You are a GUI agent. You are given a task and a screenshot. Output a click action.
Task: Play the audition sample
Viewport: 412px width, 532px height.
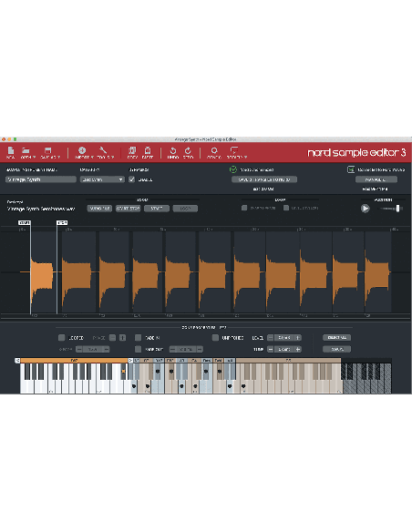point(366,209)
